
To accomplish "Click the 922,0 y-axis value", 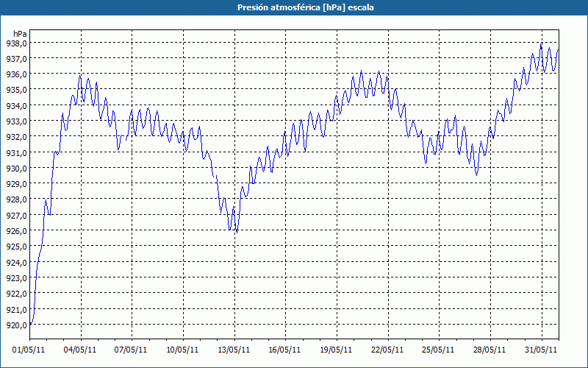I will click(x=16, y=294).
